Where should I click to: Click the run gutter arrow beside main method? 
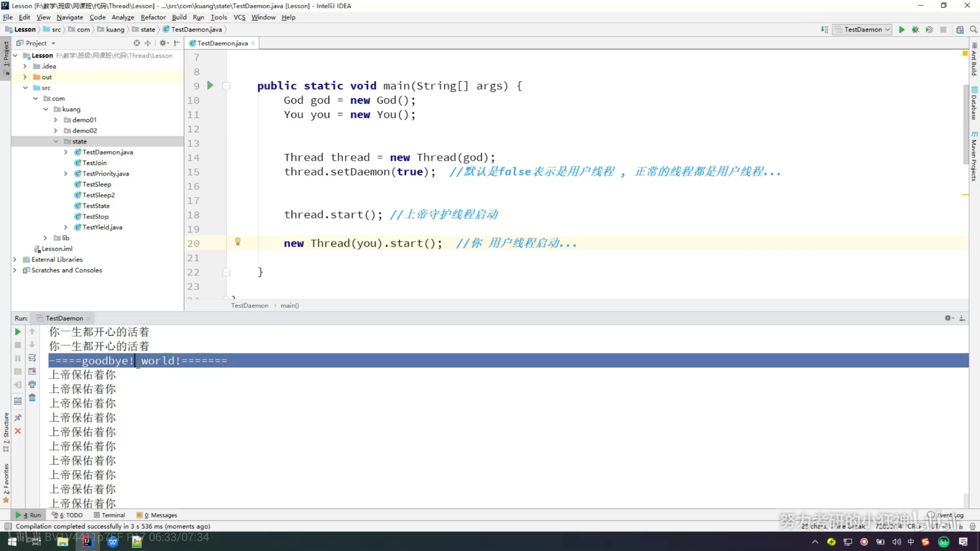tap(210, 86)
